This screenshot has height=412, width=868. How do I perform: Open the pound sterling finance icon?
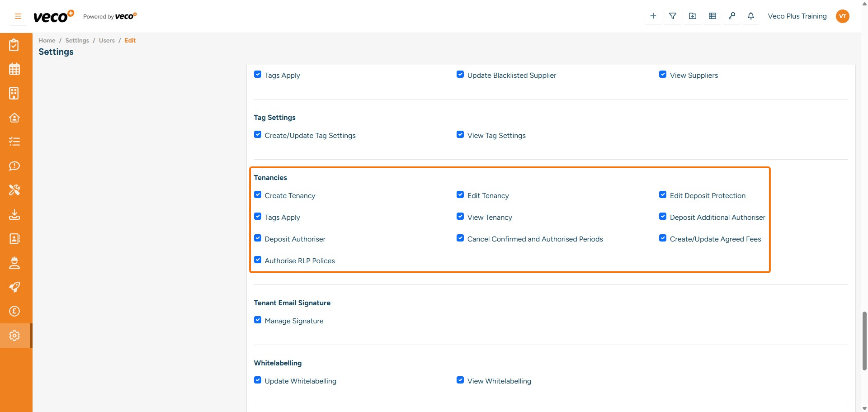14,311
